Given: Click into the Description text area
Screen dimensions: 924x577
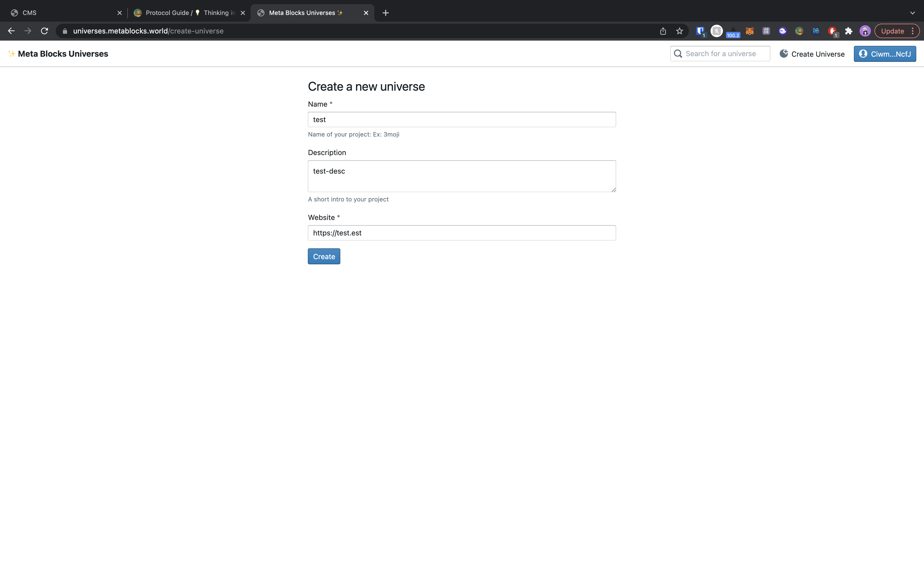Looking at the screenshot, I should [461, 176].
